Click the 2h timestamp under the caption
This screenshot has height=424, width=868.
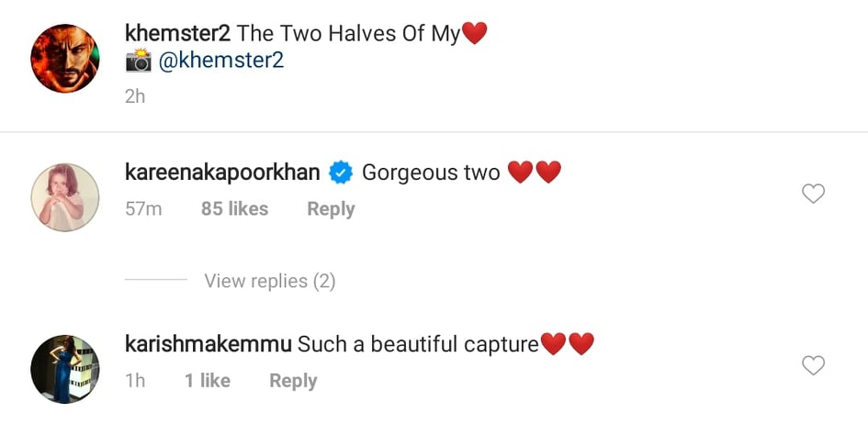[x=135, y=95]
